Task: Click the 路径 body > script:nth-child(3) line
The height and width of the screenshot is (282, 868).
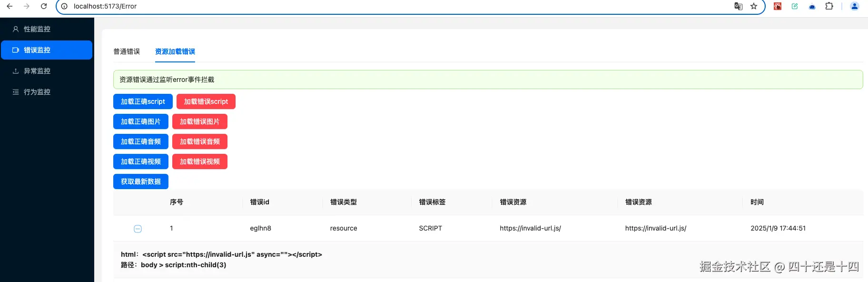Action: point(174,265)
